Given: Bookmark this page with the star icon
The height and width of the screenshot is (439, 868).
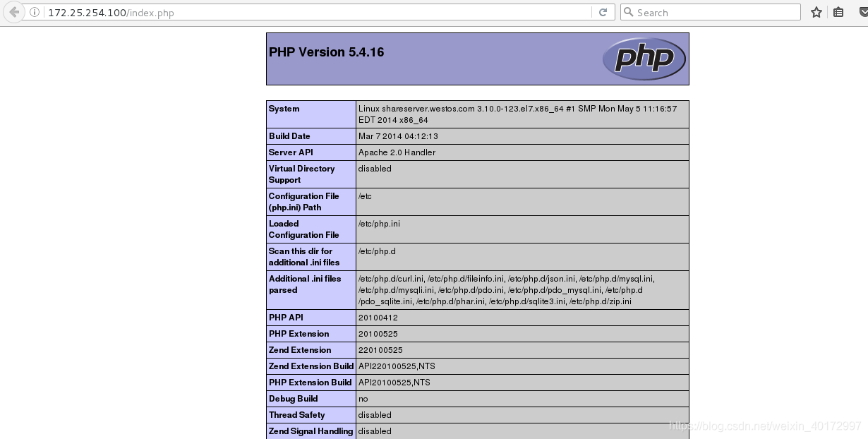Looking at the screenshot, I should 816,12.
